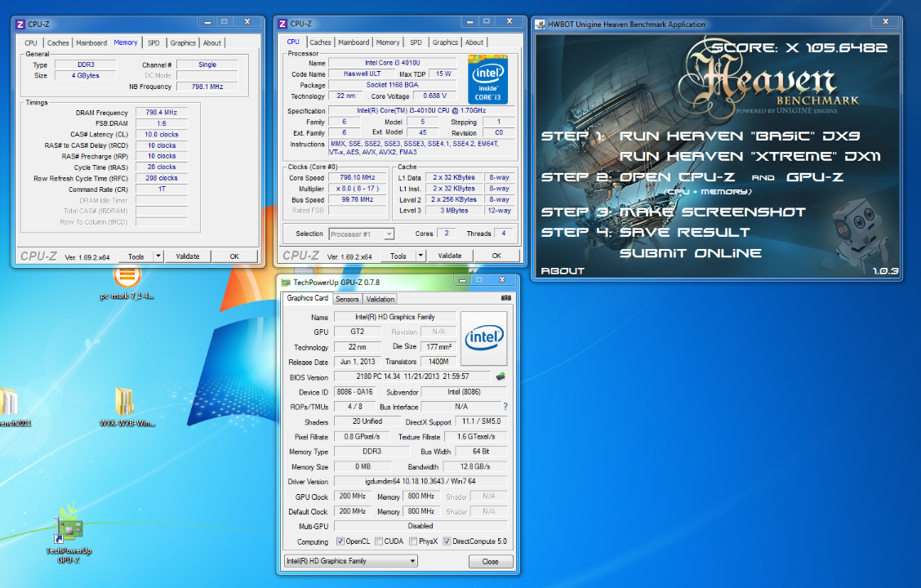This screenshot has height=588, width=921.
Task: Toggle the OpenCL checkbox in GPU-Z
Action: pyautogui.click(x=340, y=541)
